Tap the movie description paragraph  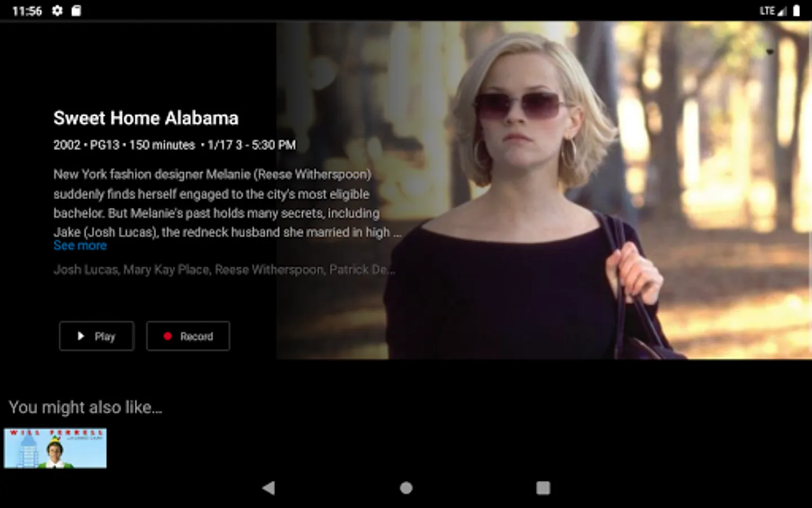tap(228, 203)
